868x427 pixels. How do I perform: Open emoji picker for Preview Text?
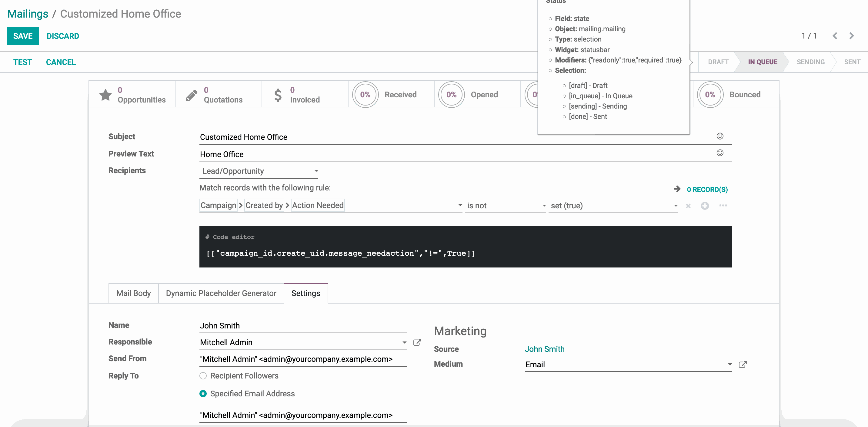click(720, 153)
